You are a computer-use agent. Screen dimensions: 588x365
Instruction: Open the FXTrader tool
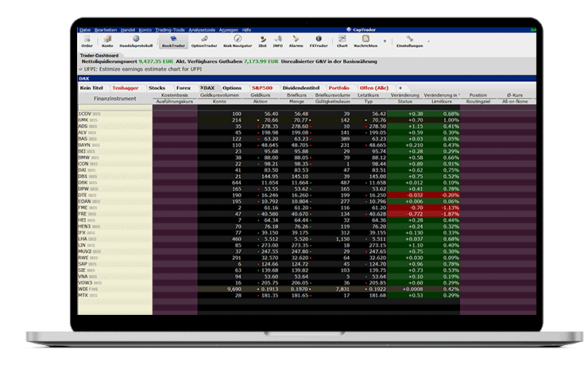(319, 41)
